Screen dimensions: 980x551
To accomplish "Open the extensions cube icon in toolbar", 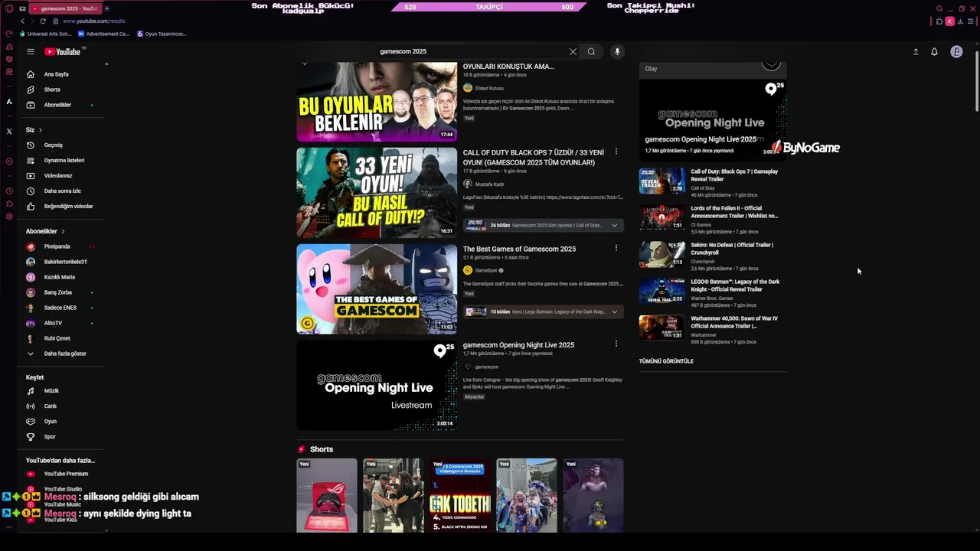I will click(939, 21).
